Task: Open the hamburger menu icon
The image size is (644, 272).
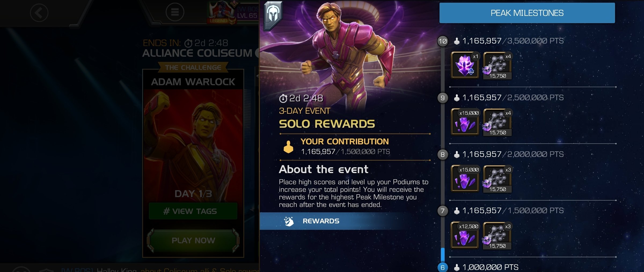Action: click(175, 12)
